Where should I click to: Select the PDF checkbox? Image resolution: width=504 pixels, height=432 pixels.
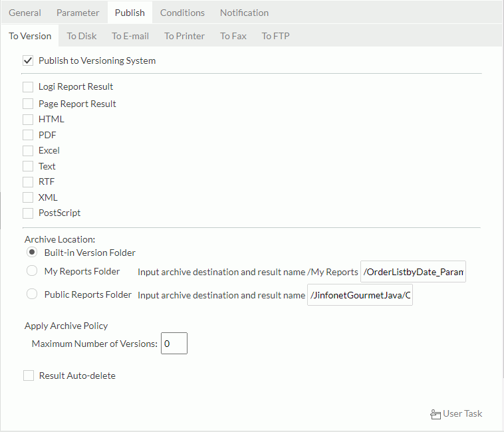28,135
